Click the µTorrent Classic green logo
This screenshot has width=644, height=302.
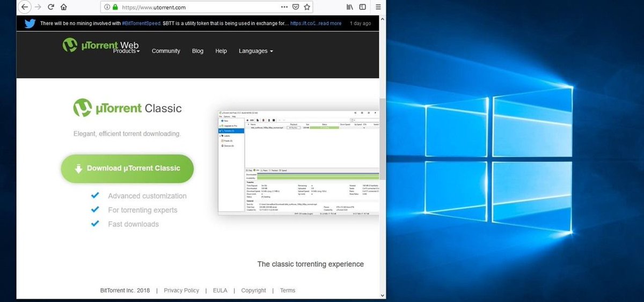pos(82,108)
